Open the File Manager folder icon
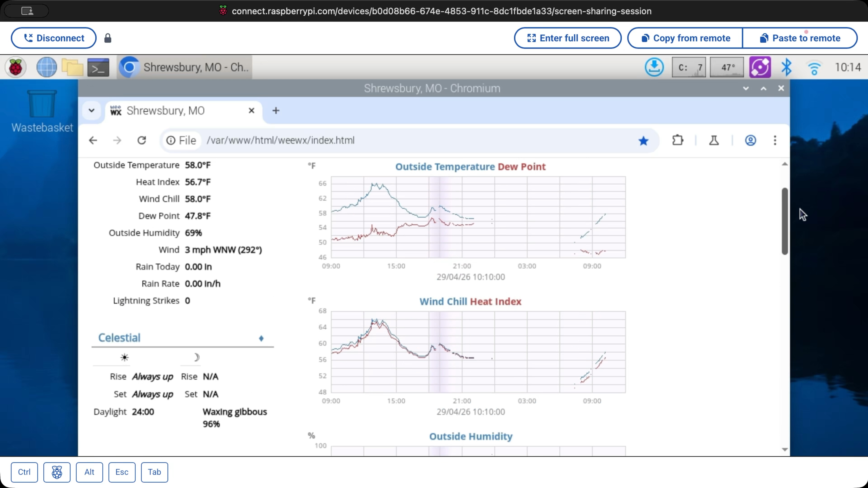This screenshot has height=488, width=868. click(x=72, y=67)
